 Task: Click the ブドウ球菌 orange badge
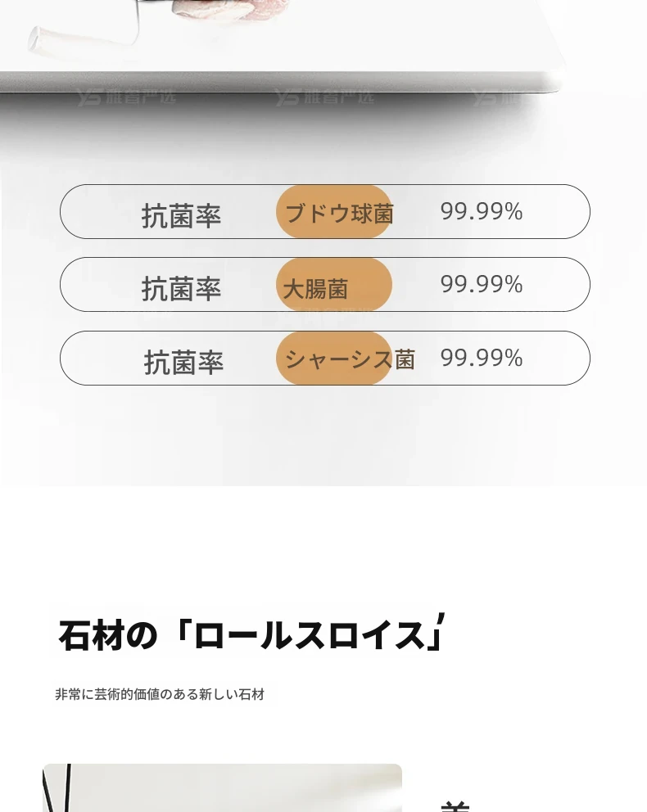[334, 212]
